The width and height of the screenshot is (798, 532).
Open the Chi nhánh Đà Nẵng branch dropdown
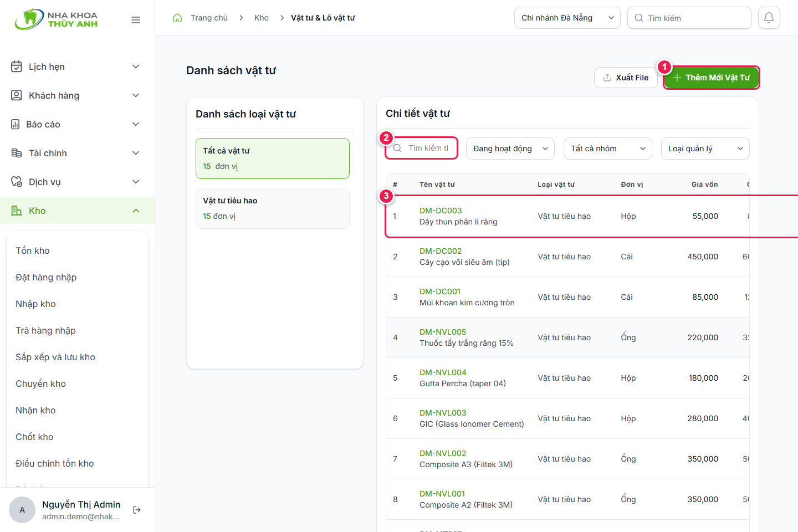(x=567, y=18)
